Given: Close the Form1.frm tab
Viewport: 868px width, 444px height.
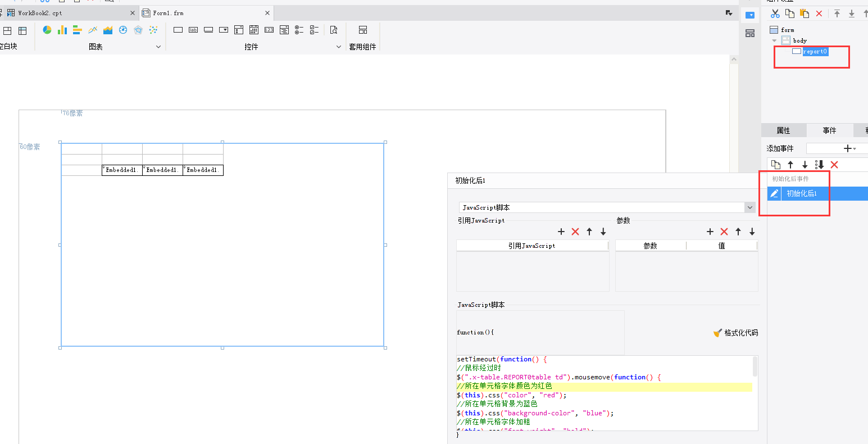Looking at the screenshot, I should (x=267, y=13).
